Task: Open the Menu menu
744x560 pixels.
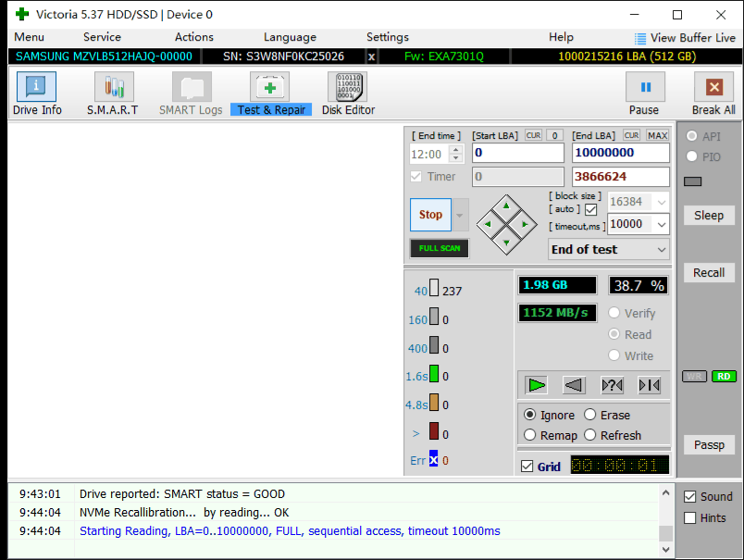Action: pyautogui.click(x=29, y=37)
